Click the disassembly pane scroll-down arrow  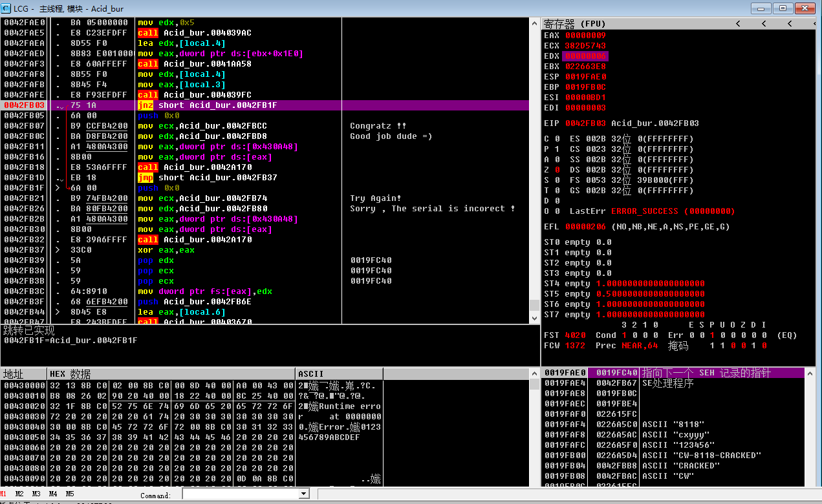[x=534, y=318]
